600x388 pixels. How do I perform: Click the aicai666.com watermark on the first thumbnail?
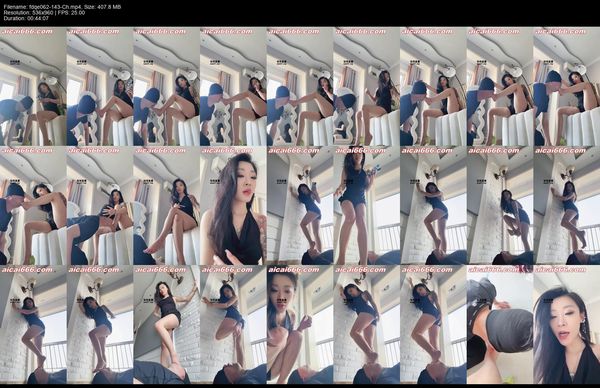pyautogui.click(x=27, y=31)
